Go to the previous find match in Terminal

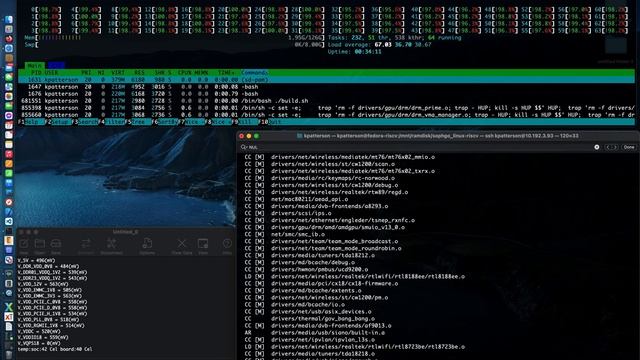tap(608, 147)
